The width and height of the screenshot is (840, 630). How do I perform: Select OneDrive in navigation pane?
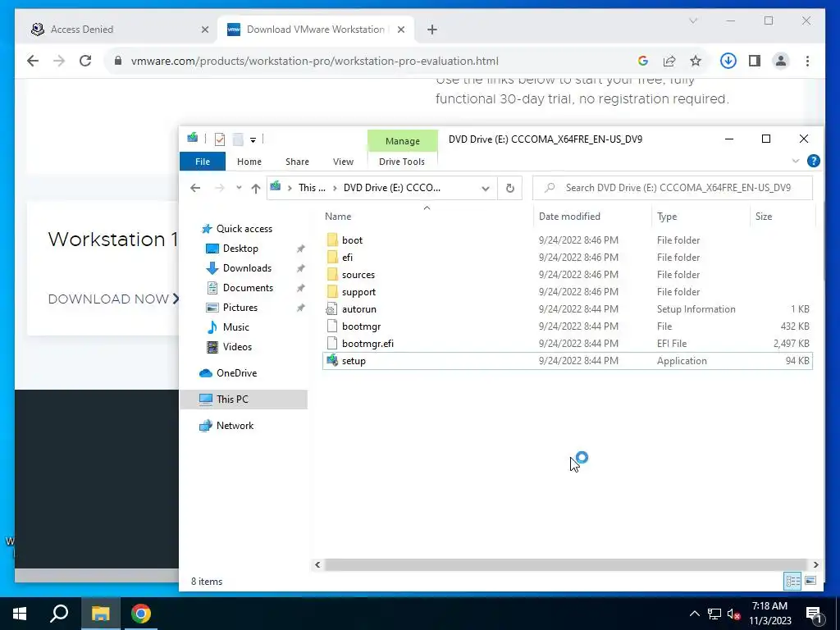(236, 373)
